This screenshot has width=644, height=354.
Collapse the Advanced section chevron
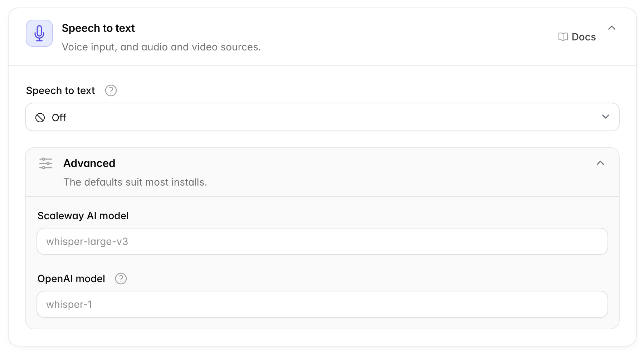coord(600,163)
